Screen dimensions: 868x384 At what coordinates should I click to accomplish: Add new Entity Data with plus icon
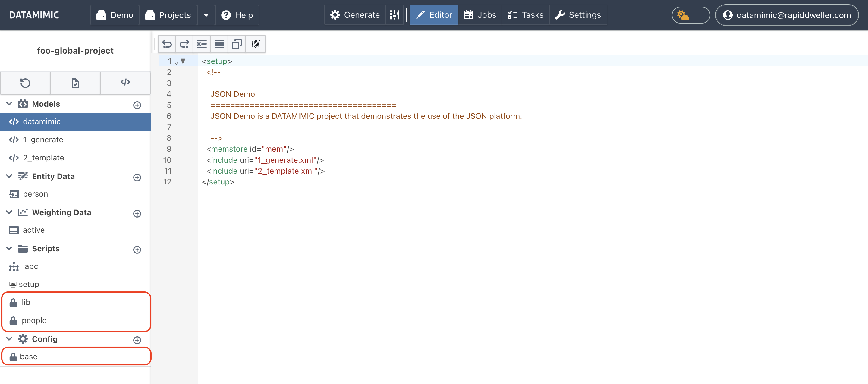coord(137,178)
